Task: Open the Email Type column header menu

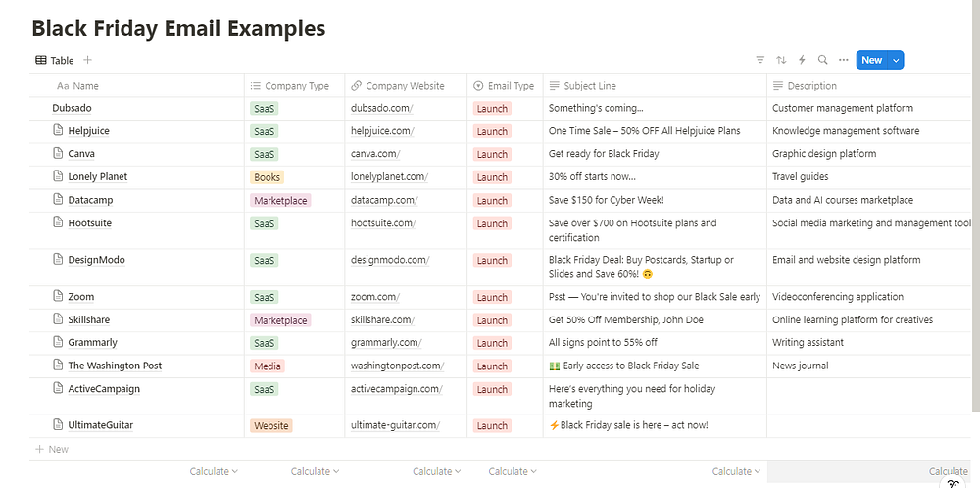Action: 505,86
